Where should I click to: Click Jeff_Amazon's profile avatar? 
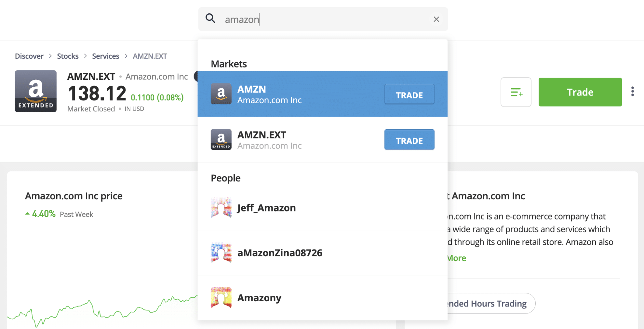tap(221, 207)
